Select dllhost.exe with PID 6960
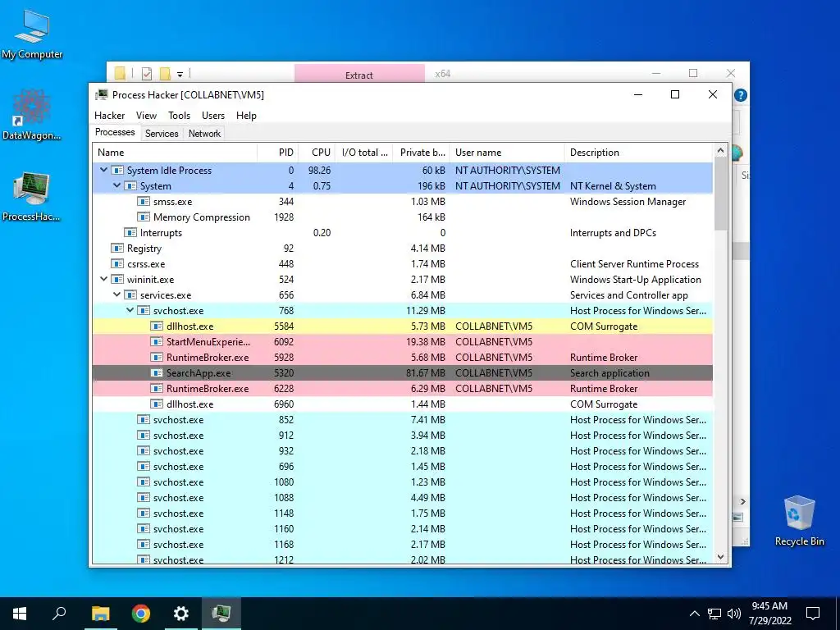The width and height of the screenshot is (840, 630). coord(402,404)
